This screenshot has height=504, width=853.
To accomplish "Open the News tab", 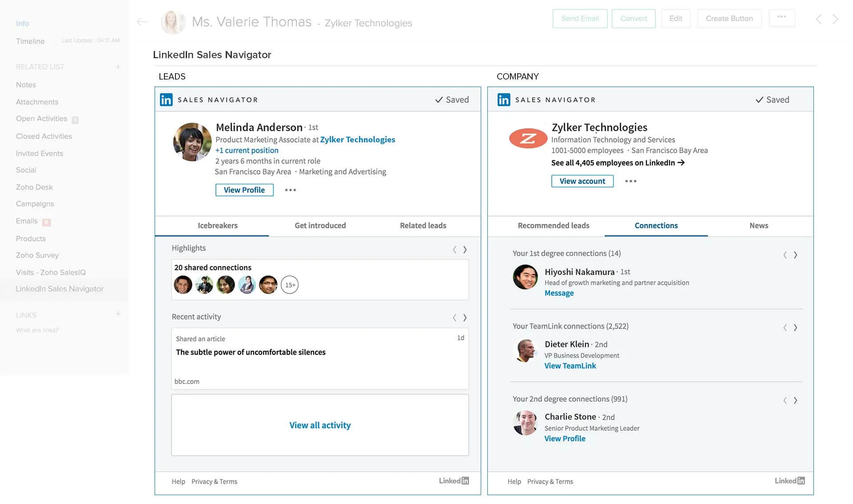I will tap(759, 226).
